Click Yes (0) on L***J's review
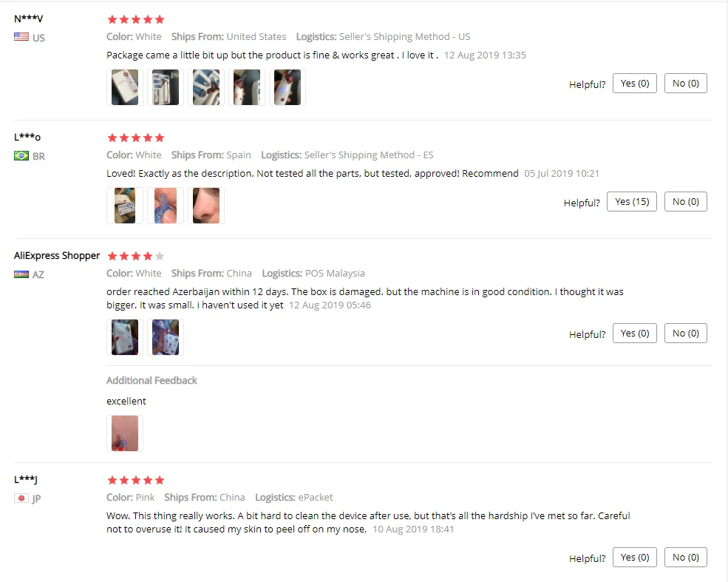Image resolution: width=728 pixels, height=582 pixels. coord(635,558)
